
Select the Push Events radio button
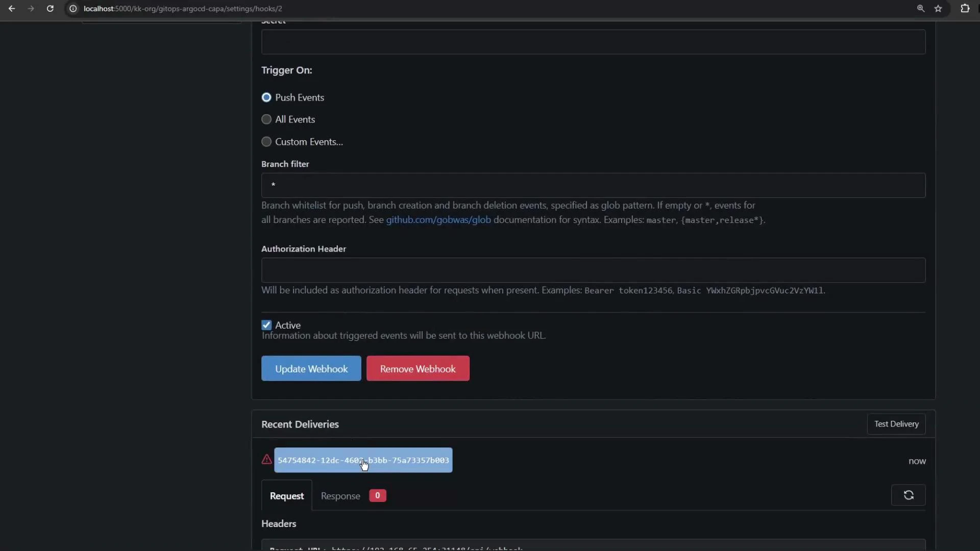pos(266,97)
